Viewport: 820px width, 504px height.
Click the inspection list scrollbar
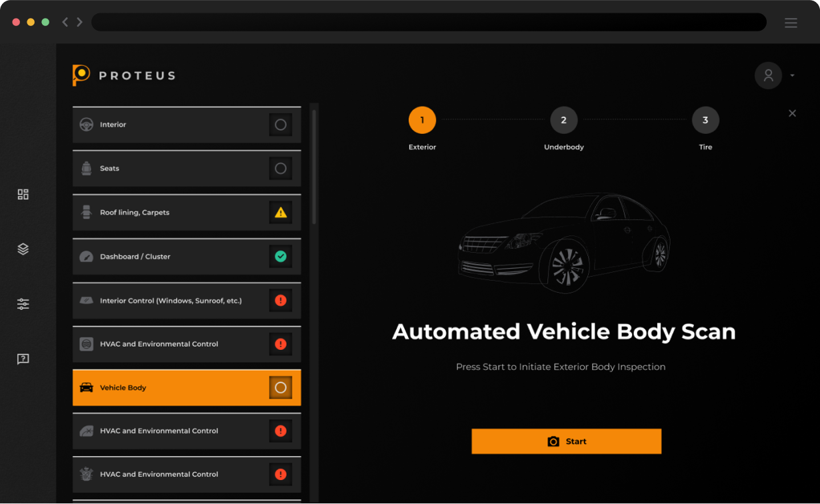314,167
